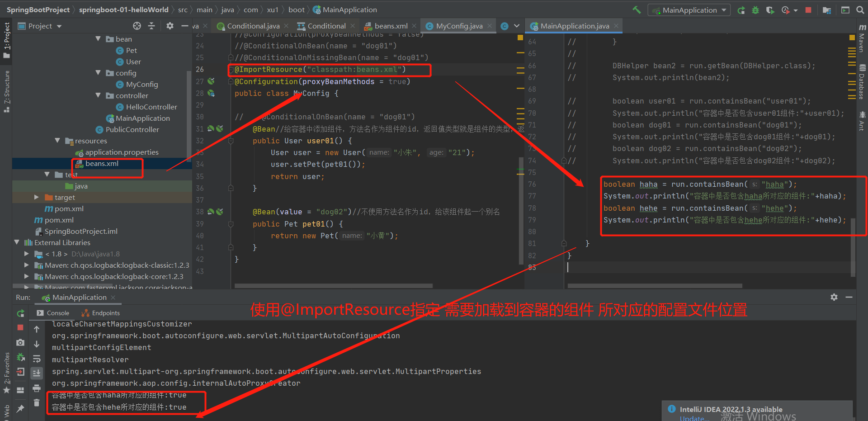The image size is (868, 421).
Task: Click the MyConfig editor horizontal scrollbar
Action: pyautogui.click(x=334, y=286)
